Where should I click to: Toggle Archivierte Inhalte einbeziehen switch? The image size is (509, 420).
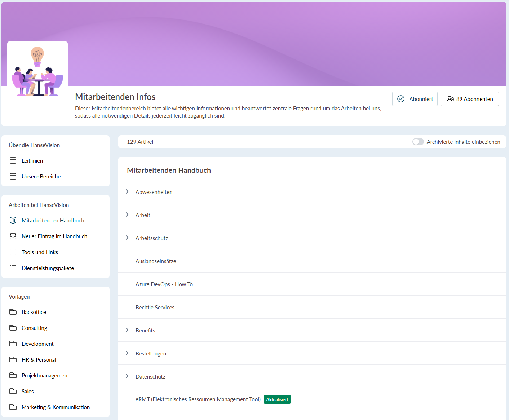[x=418, y=142]
